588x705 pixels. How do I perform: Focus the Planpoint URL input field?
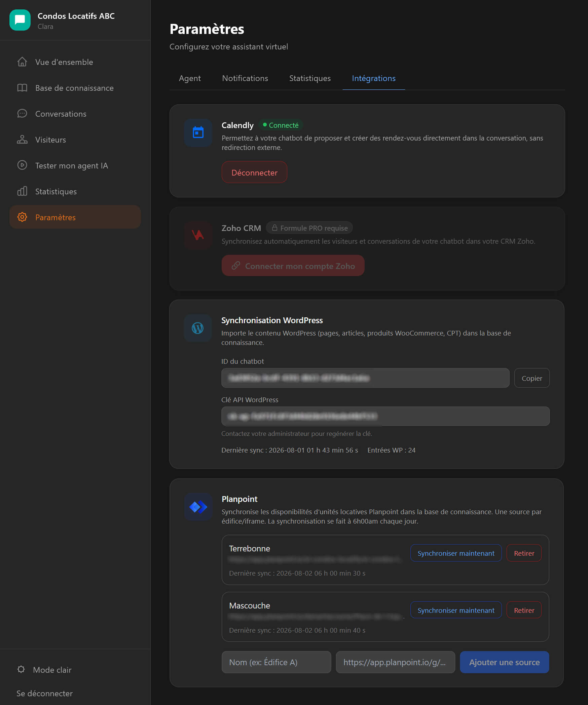[396, 662]
